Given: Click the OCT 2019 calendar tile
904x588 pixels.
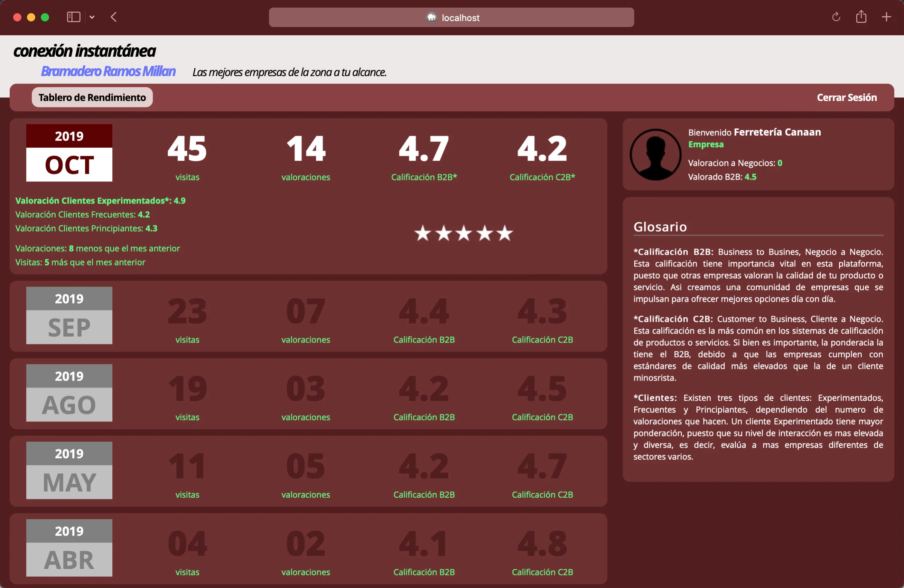Looking at the screenshot, I should click(69, 153).
